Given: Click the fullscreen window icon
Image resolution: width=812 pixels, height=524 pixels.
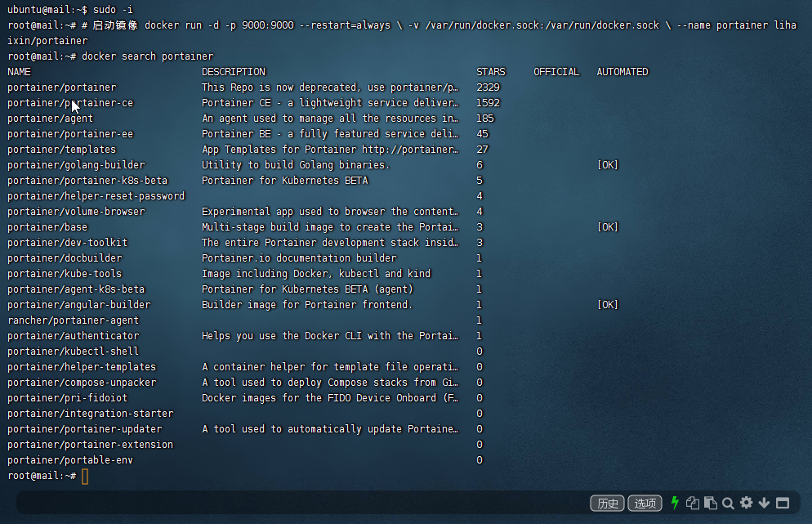Looking at the screenshot, I should click(x=783, y=504).
